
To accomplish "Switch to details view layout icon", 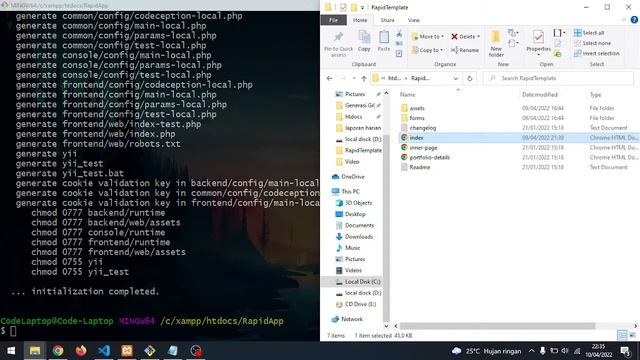I will coord(622,336).
